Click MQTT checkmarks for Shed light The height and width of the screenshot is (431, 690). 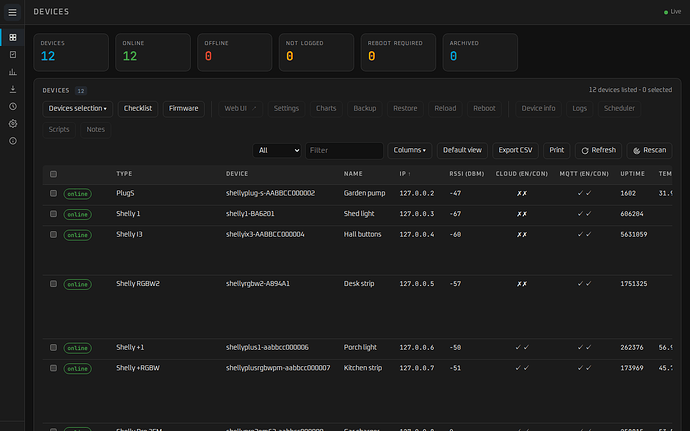click(x=584, y=214)
